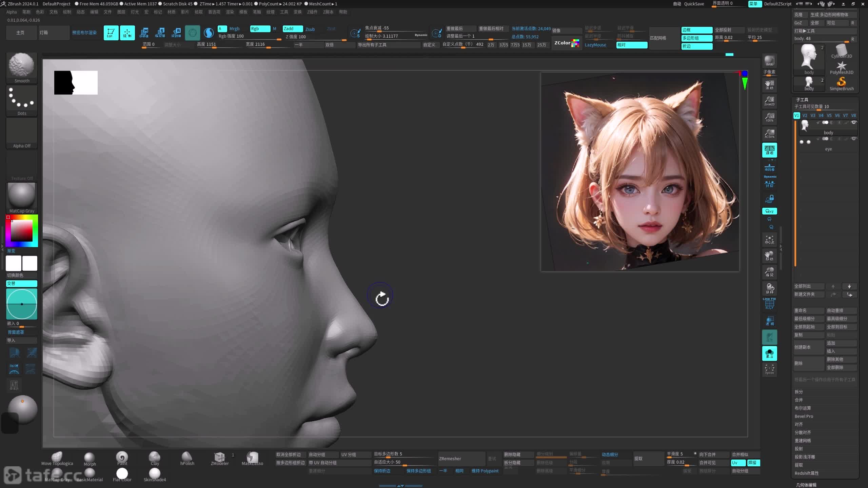Click the head silhouette thumbnail in the viewport
The height and width of the screenshot is (488, 868).
[76, 82]
